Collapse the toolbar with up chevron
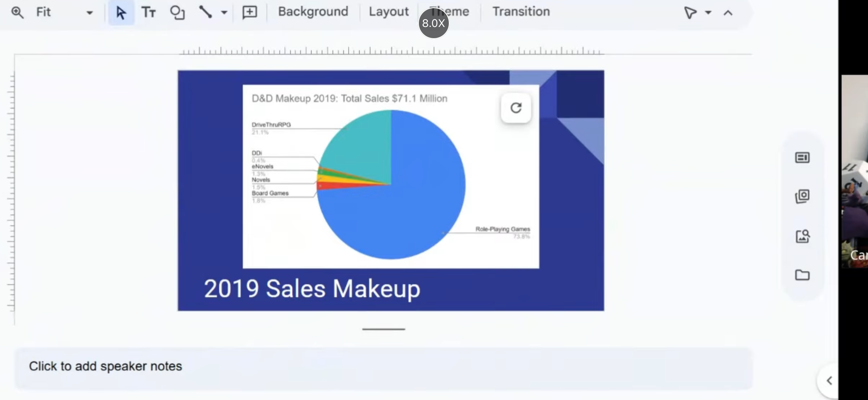 728,13
